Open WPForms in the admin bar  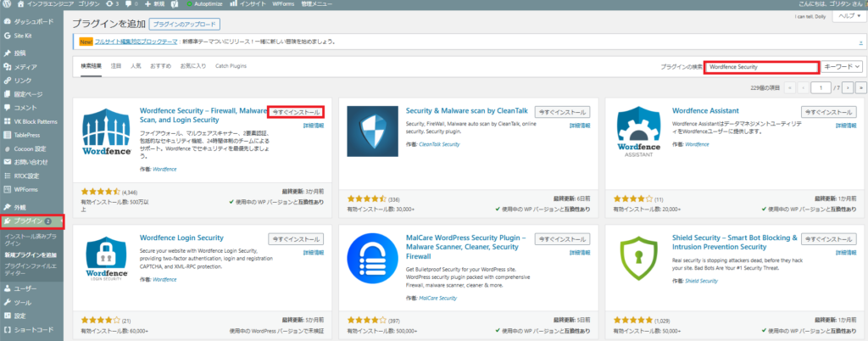click(x=283, y=4)
